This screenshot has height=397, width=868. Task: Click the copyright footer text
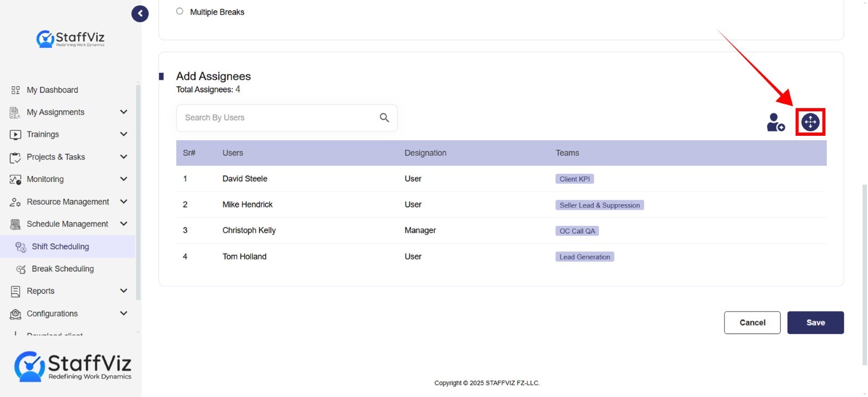click(x=487, y=383)
